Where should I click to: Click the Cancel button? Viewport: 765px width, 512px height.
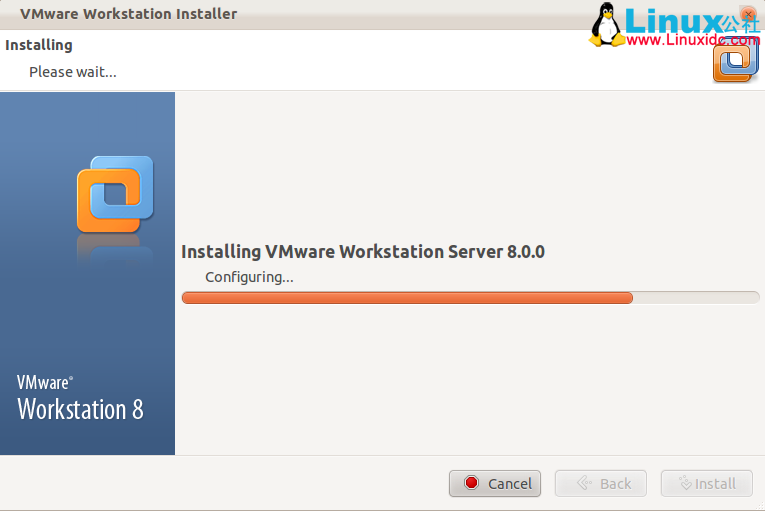coord(495,483)
